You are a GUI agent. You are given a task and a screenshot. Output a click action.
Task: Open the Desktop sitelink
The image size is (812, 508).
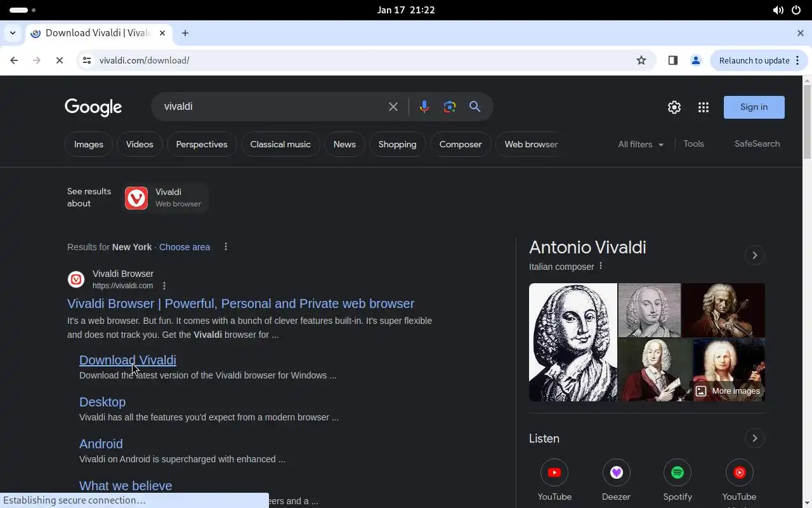102,402
